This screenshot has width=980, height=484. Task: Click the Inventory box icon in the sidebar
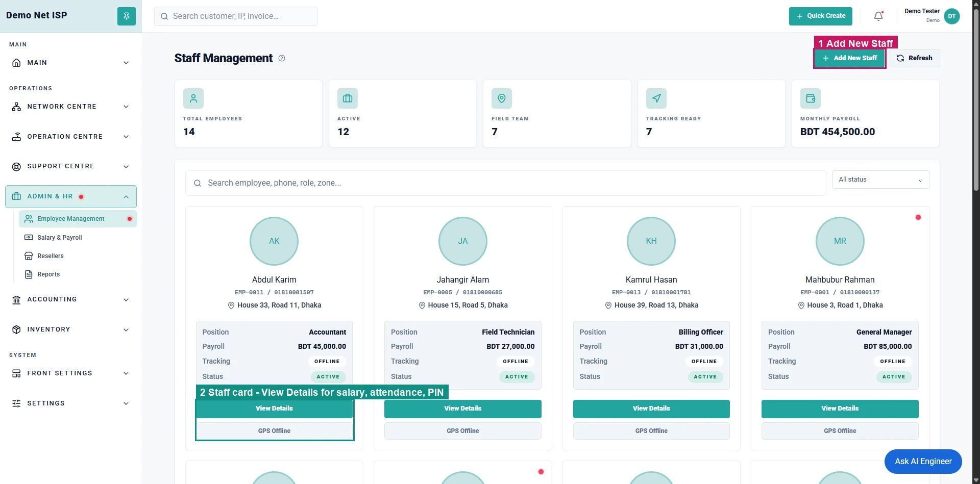[x=16, y=329]
